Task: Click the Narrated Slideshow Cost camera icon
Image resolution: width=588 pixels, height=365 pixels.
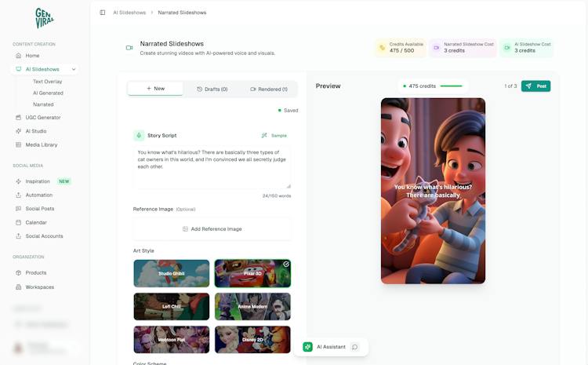Action: [436, 48]
